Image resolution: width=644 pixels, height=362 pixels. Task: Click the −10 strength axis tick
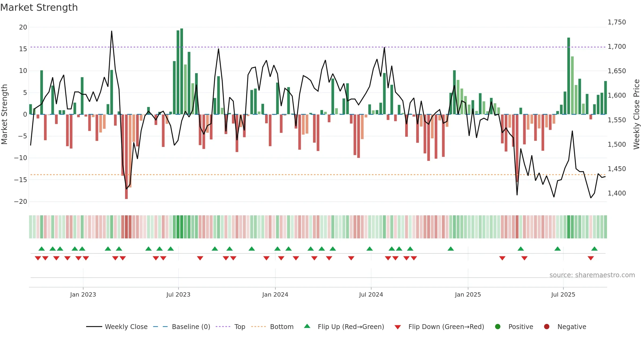[21, 158]
